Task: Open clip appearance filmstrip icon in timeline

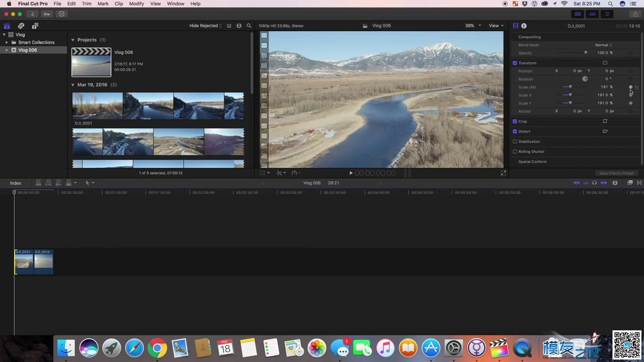Action: click(x=615, y=183)
